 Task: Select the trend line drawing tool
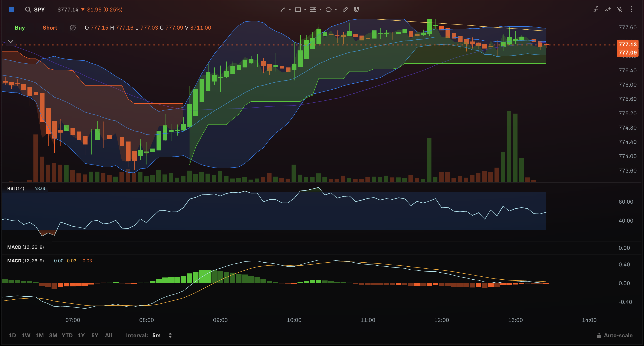283,10
